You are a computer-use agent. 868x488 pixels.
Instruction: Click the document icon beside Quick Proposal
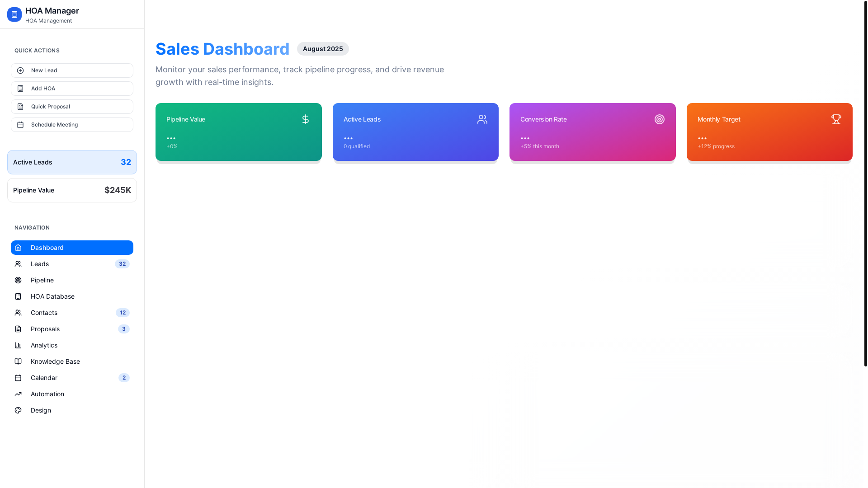(20, 107)
